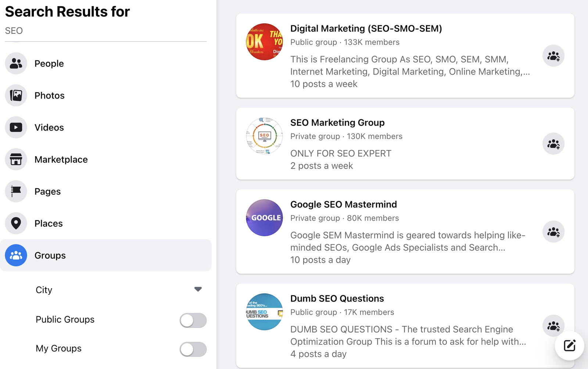
Task: Click the Dumb SEO Questions group thumbnail
Action: tap(264, 311)
